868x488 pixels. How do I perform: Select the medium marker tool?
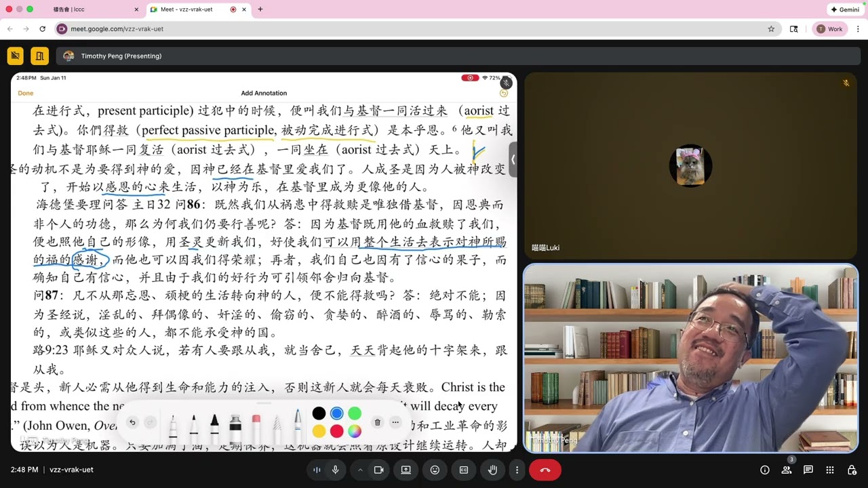(x=194, y=428)
